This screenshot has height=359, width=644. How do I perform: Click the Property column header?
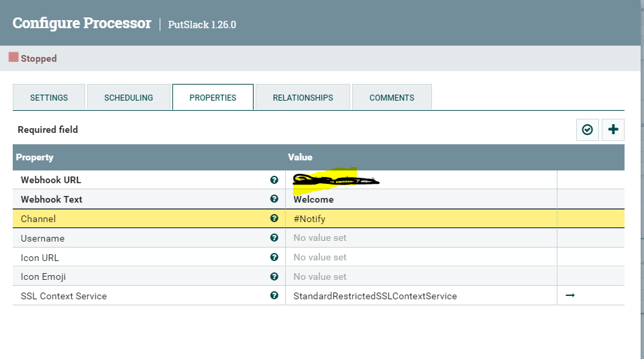(x=34, y=157)
